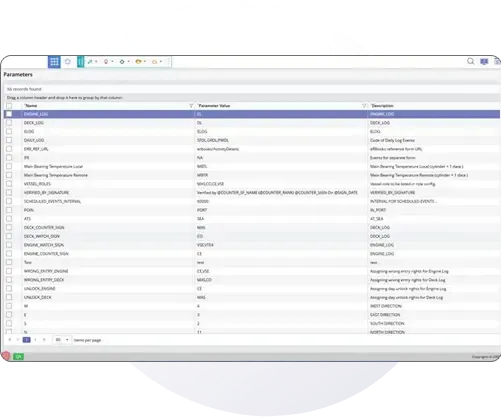Sort by the Description column header
The image size is (501, 417).
[382, 106]
